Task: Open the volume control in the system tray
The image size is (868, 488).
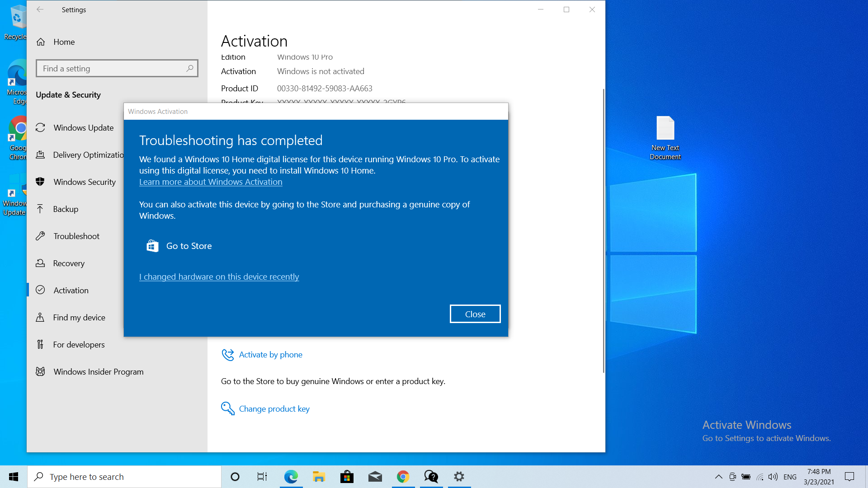Action: [x=773, y=477]
